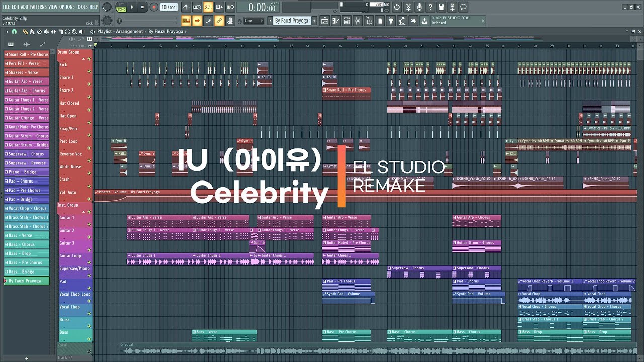This screenshot has height=362, width=644.
Task: Open the Plugin picker plug icon
Action: (391, 21)
